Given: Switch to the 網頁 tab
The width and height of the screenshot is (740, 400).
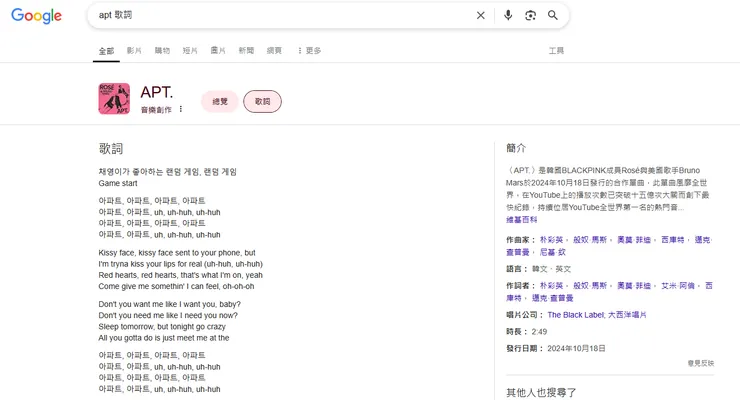Looking at the screenshot, I should click(x=274, y=50).
